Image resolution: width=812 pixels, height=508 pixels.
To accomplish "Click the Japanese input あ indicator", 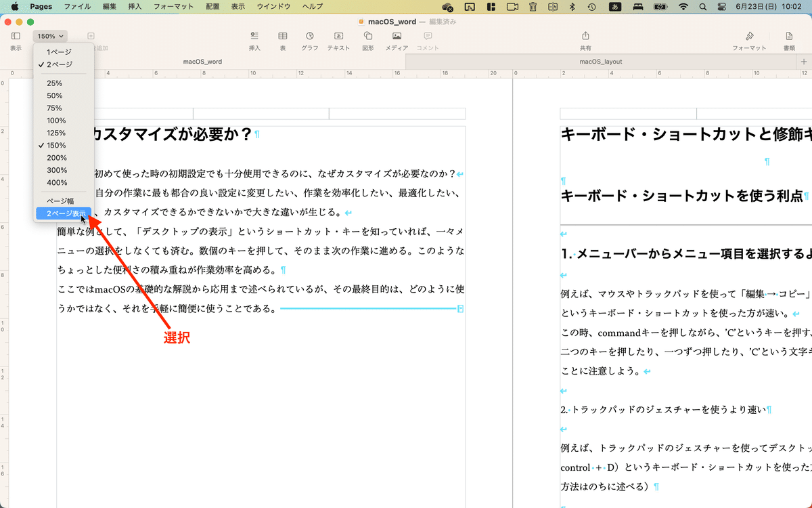I will [615, 6].
